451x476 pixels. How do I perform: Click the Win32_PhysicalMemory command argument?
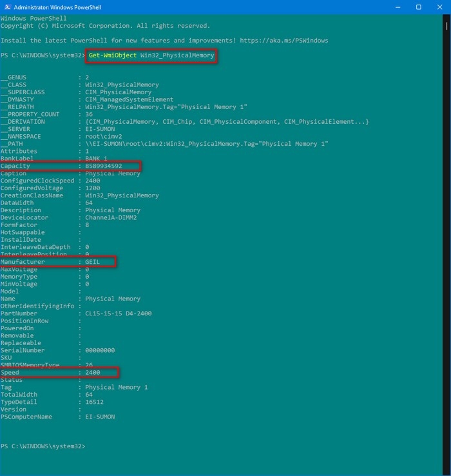pyautogui.click(x=177, y=55)
